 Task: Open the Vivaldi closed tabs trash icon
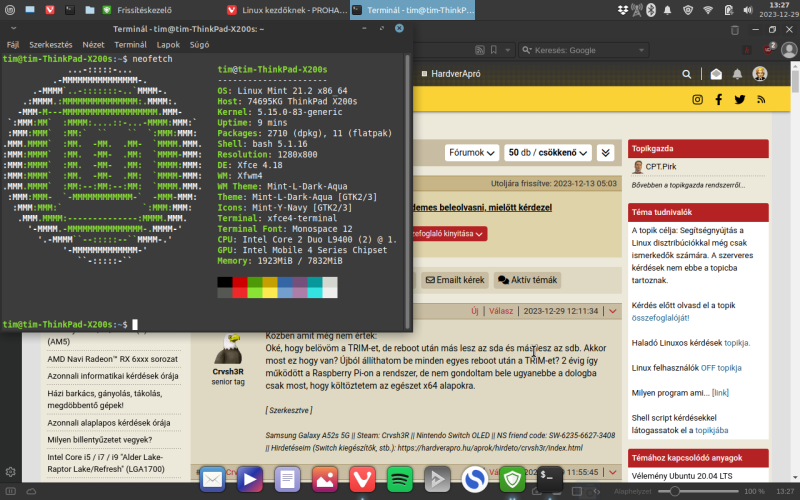point(735,30)
